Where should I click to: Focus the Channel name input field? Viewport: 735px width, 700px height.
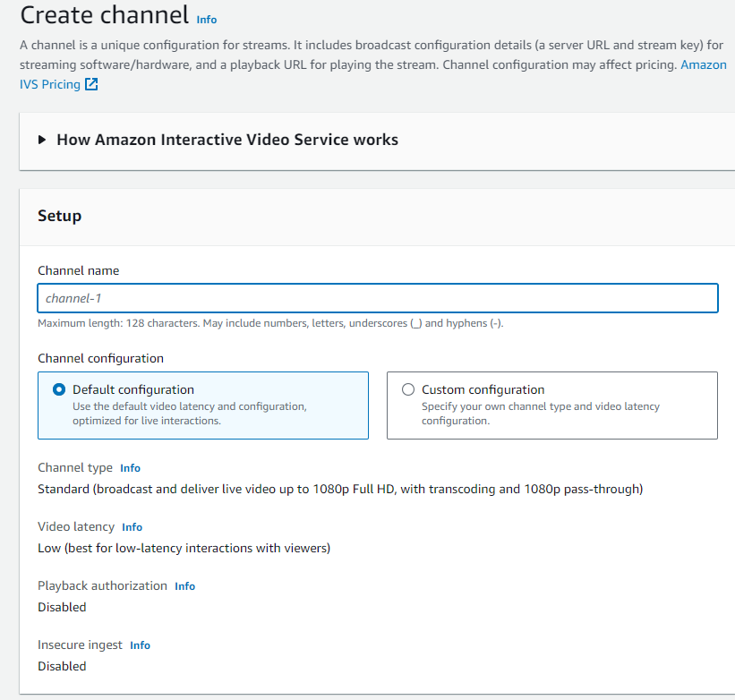tap(378, 298)
